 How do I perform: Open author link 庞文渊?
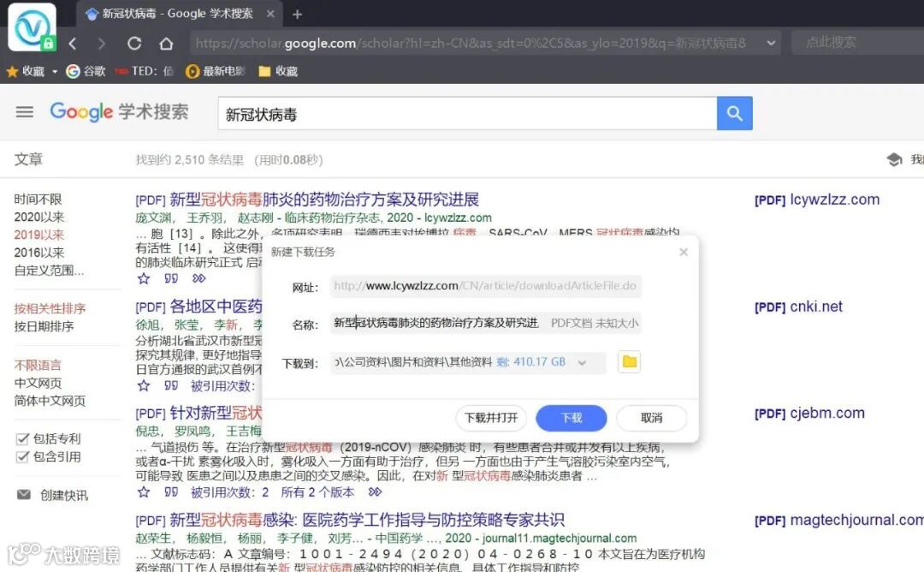pyautogui.click(x=153, y=217)
